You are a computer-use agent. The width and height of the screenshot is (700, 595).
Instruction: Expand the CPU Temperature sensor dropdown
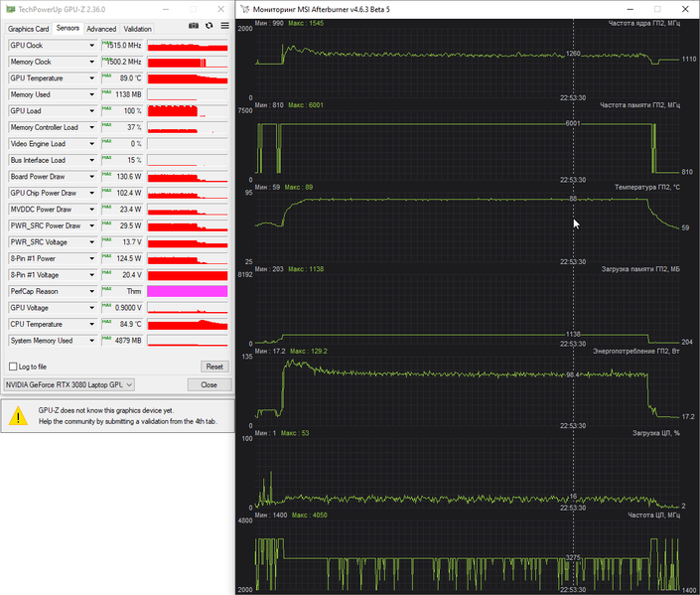click(91, 324)
